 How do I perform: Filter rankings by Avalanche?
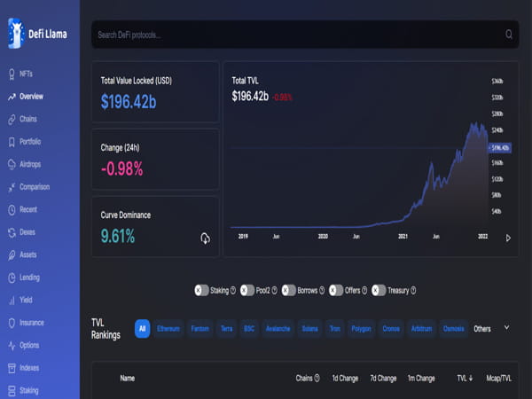pos(278,329)
